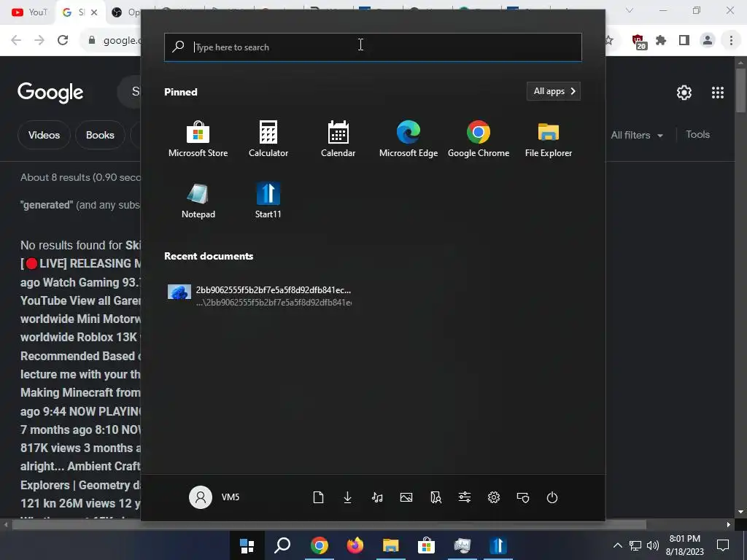The image size is (747, 560).
Task: Open the Chrome profile avatar
Action: [x=708, y=41]
